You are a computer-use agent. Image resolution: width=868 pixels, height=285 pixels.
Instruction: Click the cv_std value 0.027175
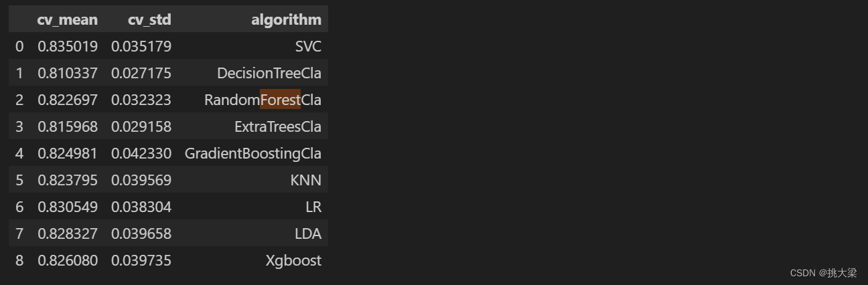tap(141, 73)
